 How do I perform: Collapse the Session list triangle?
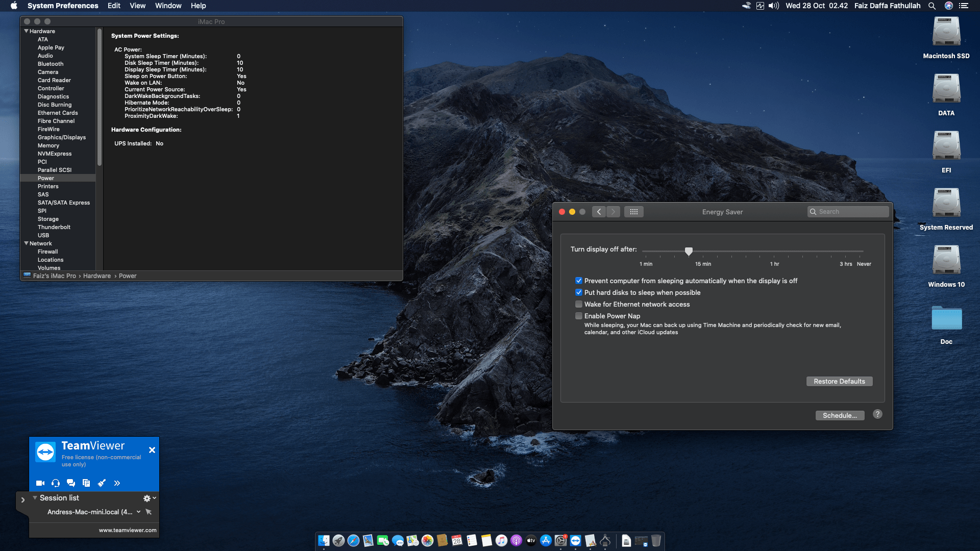pos(35,498)
